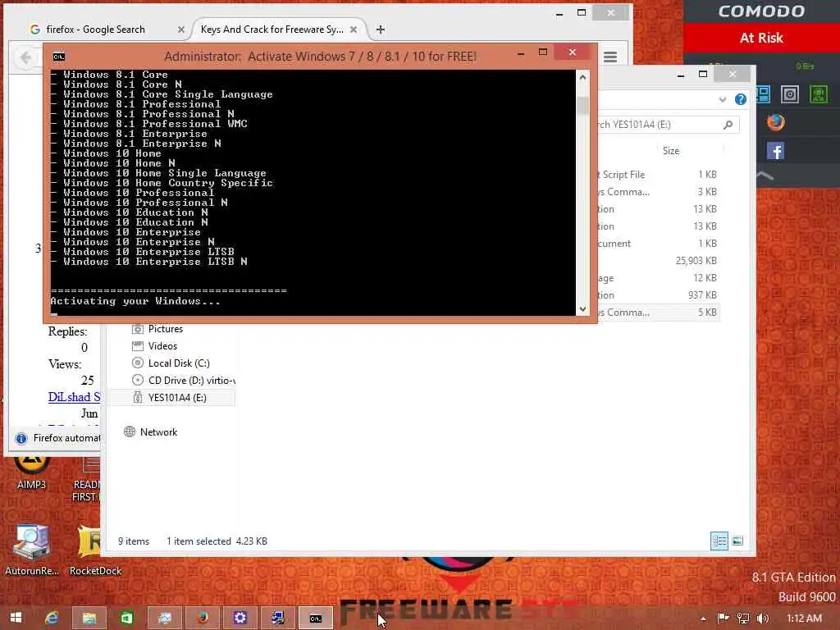Close the Keys And Crack tab
This screenshot has height=630, width=840.
tap(354, 30)
